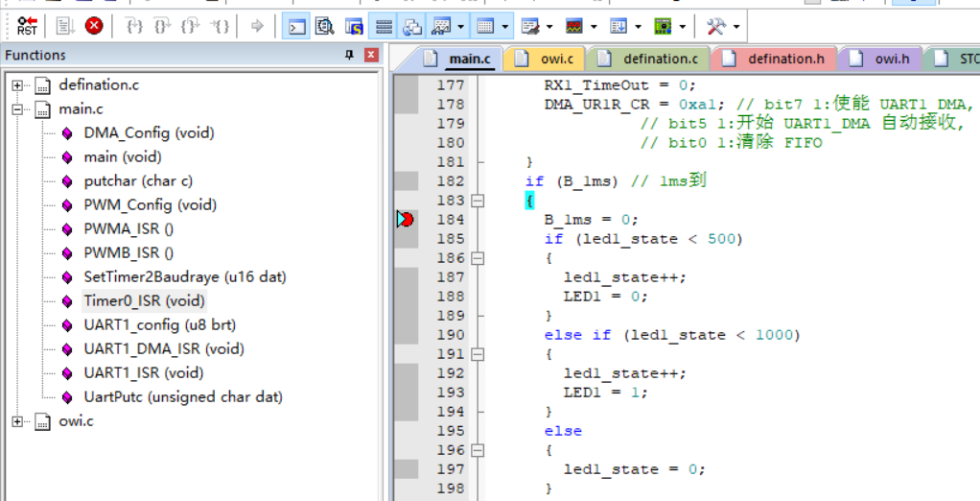Select UART1_DMA_ISR (void) function

tap(164, 349)
